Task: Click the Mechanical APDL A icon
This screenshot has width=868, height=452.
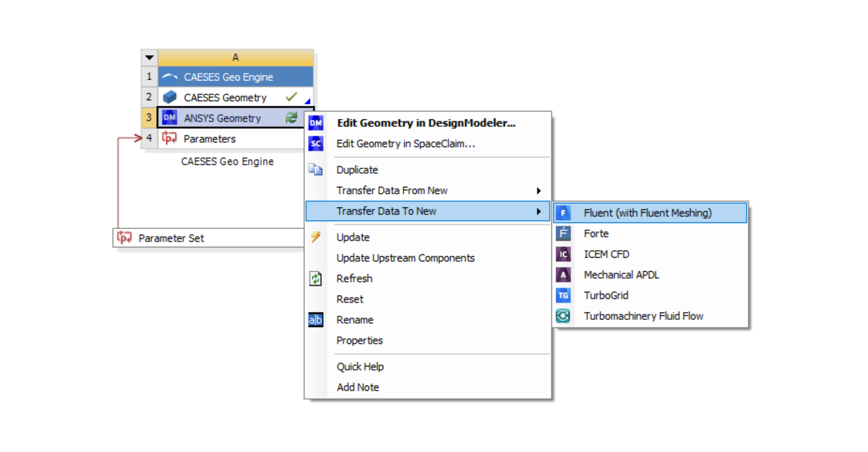Action: coord(563,275)
